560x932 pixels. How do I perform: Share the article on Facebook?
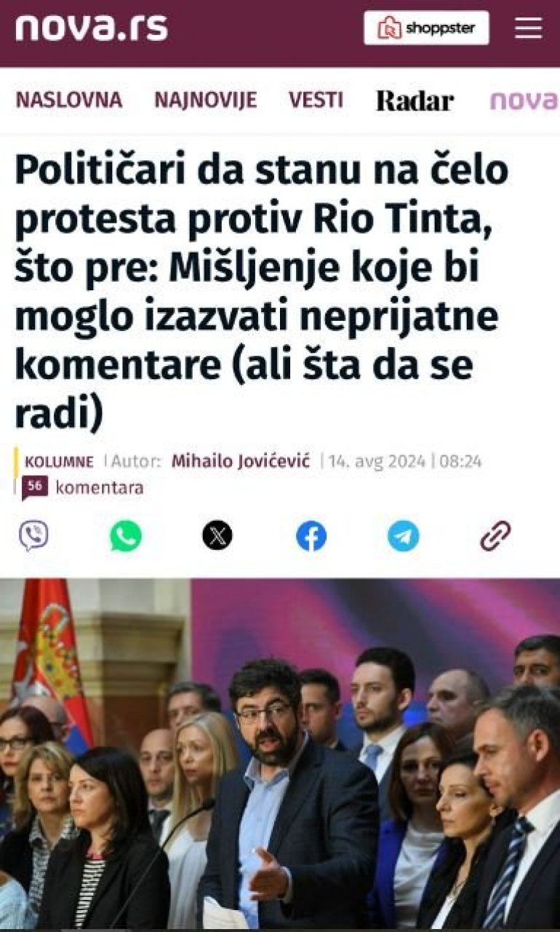pos(311,536)
